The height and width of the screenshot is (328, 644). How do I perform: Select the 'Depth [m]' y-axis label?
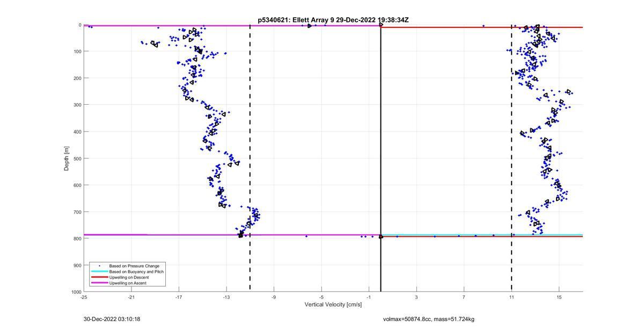pos(67,158)
